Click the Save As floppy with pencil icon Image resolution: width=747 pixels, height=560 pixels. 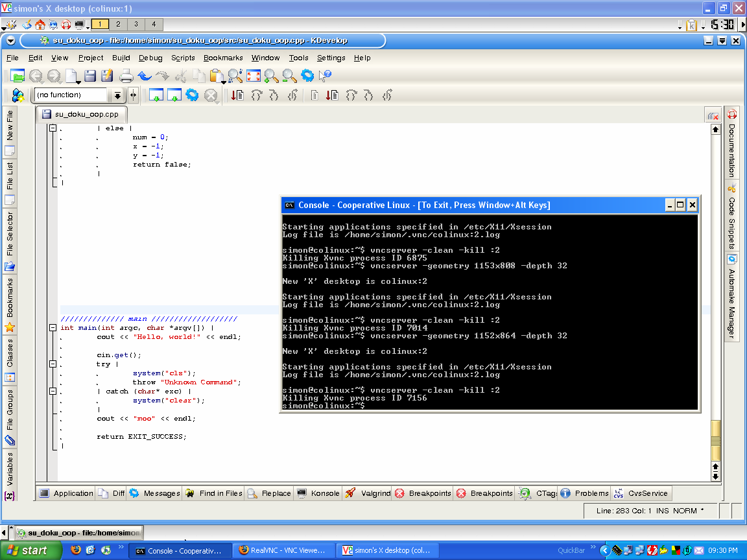[107, 76]
